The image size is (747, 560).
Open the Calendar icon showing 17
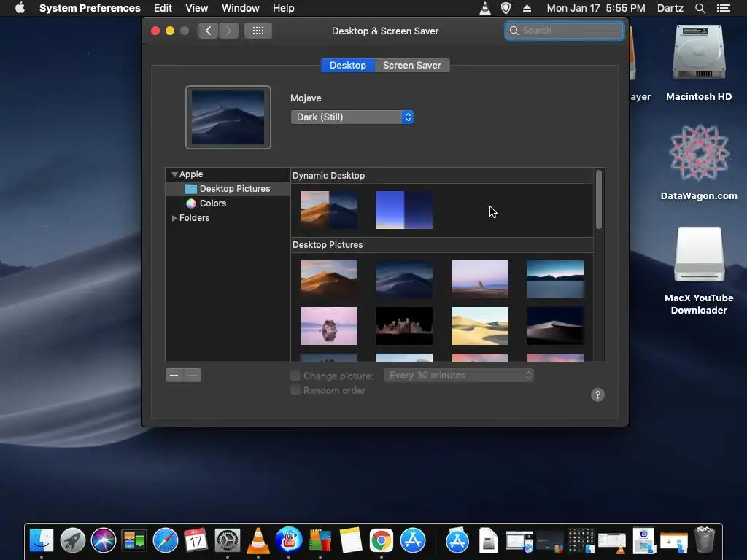196,540
